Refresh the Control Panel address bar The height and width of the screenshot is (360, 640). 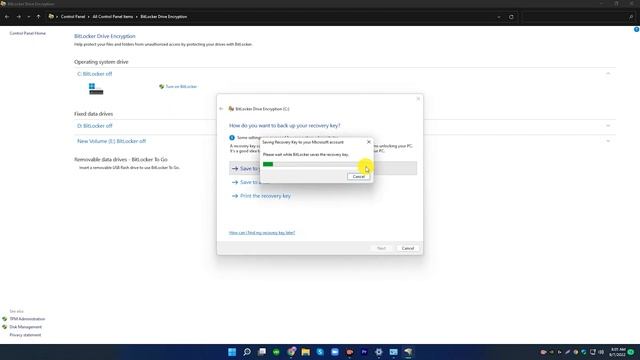[x=511, y=17]
